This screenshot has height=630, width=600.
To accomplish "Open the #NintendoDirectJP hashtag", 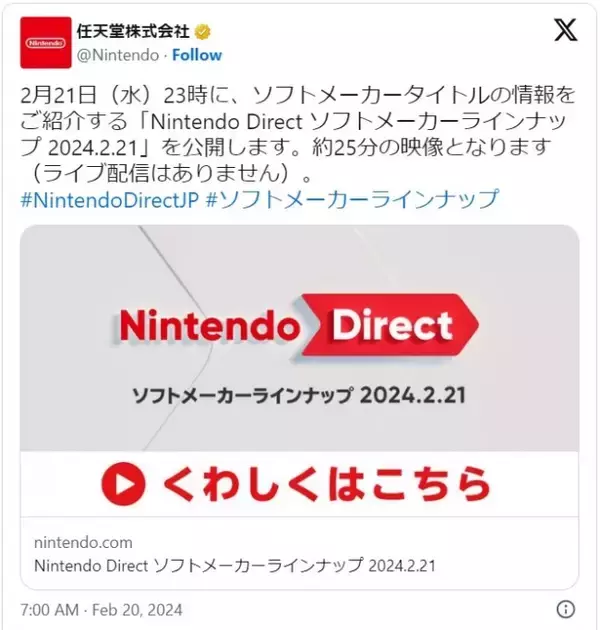I will click(110, 200).
